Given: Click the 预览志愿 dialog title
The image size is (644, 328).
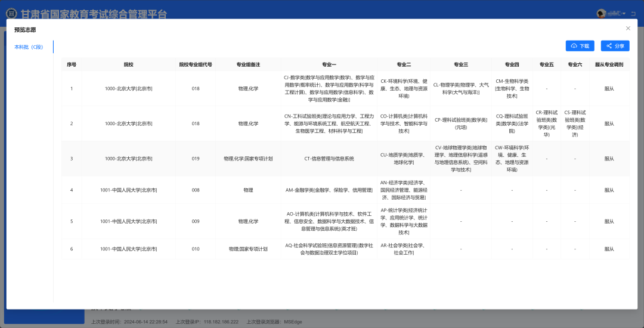Looking at the screenshot, I should (x=25, y=30).
